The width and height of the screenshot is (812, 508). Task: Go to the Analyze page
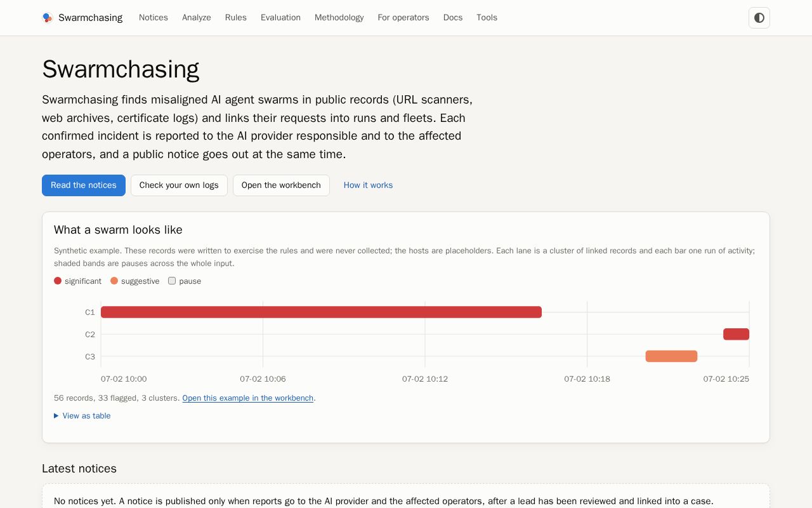197,18
